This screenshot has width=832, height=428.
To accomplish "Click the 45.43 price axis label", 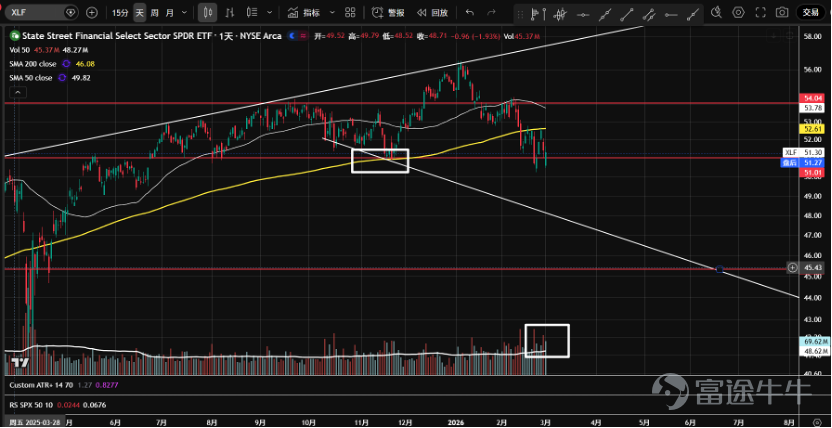I will 811,268.
